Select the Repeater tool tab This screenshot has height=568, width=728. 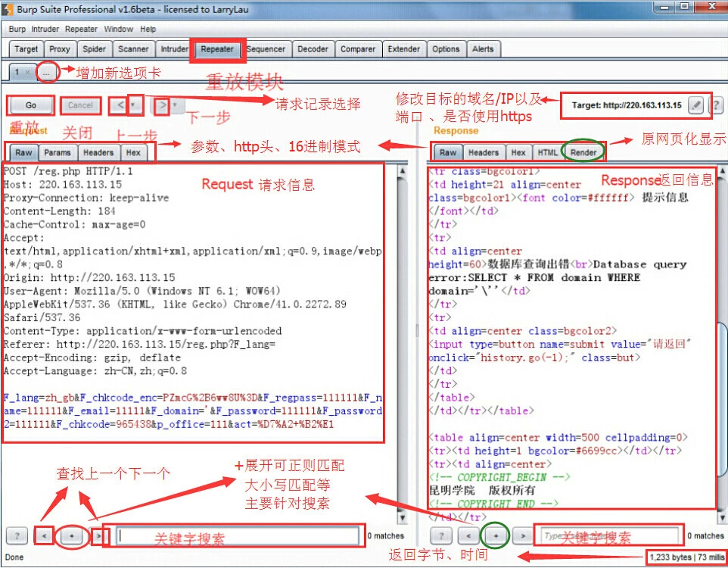[217, 48]
